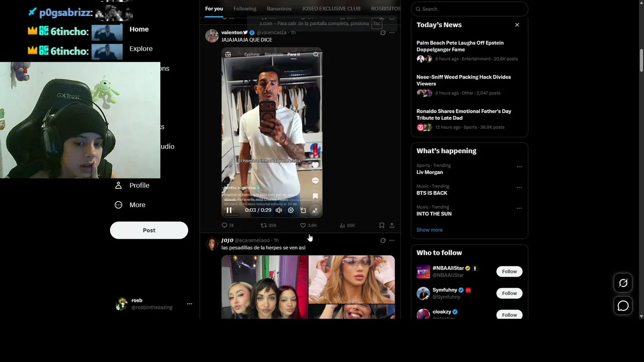Screen dimensions: 644x362
Task: Open account menu dots next to rosb
Action: pos(190,304)
